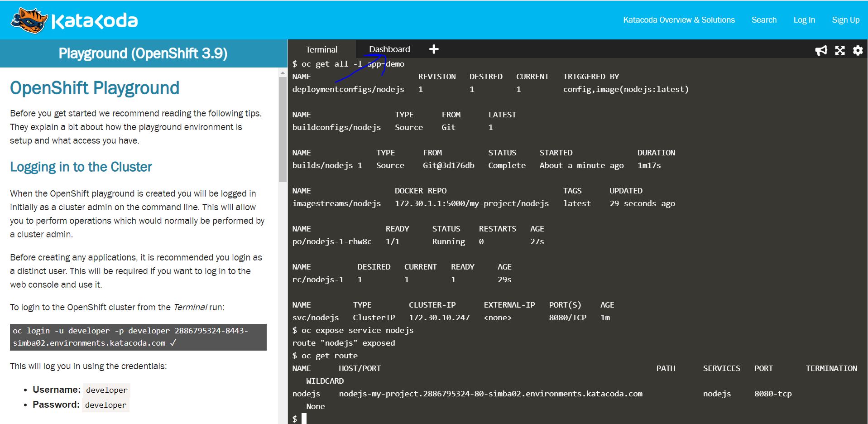Click svc/nodejs in terminal output
The height and width of the screenshot is (424, 868).
(x=316, y=318)
